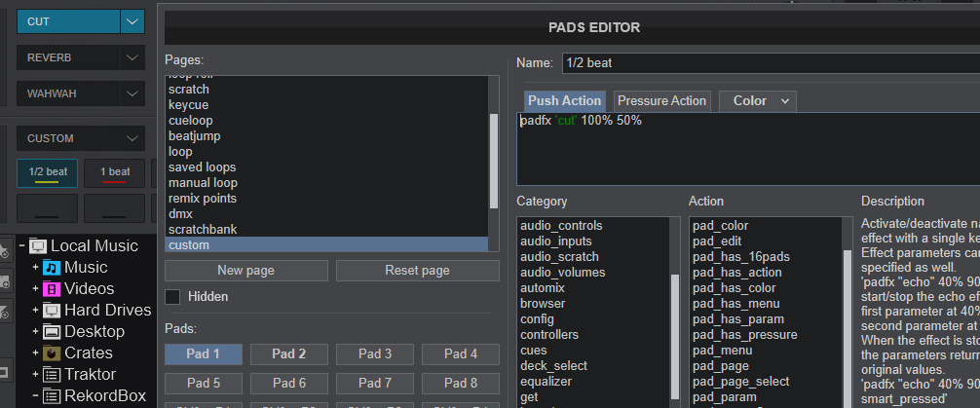Click the Traktor list icon

pos(52,374)
